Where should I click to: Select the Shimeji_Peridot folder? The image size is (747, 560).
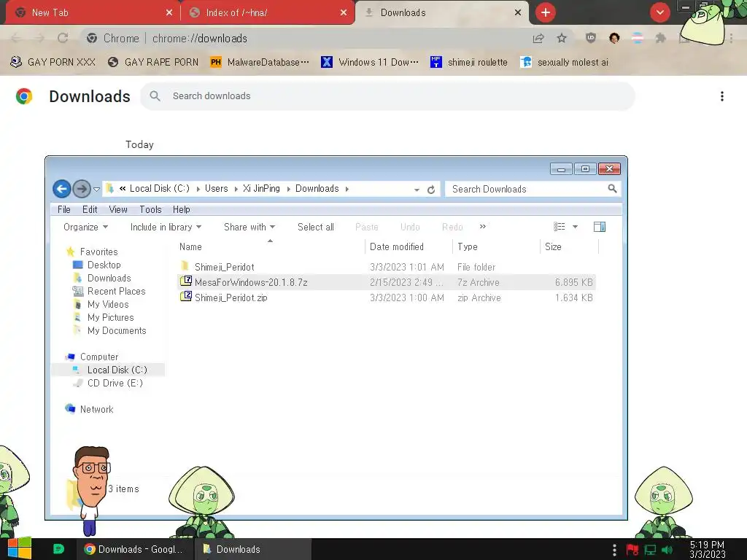387,267
